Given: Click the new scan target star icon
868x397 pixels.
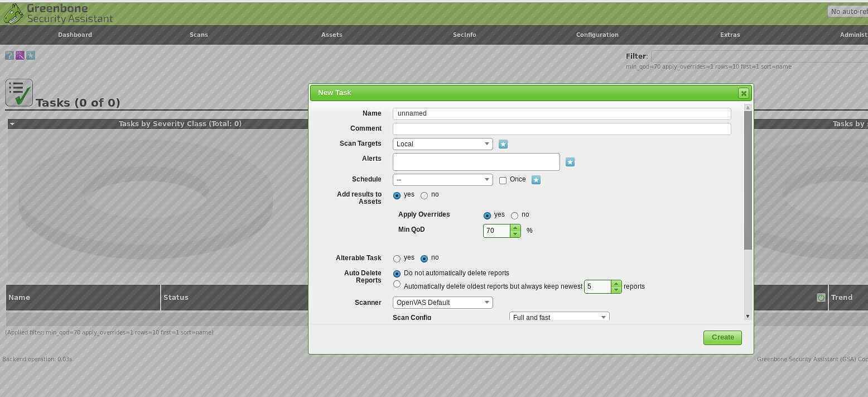Looking at the screenshot, I should pos(503,144).
